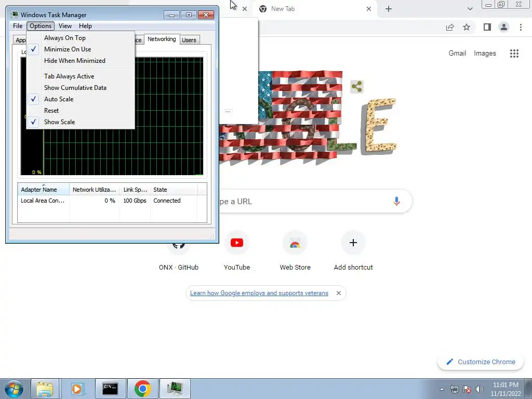Open the YouTube shortcut
Screen dimensions: 532x399
237,251
